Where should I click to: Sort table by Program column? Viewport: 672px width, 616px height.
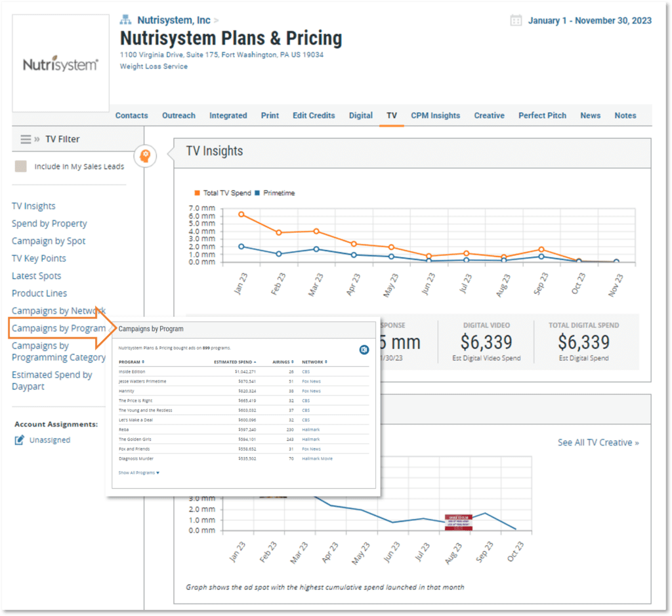[x=131, y=362]
